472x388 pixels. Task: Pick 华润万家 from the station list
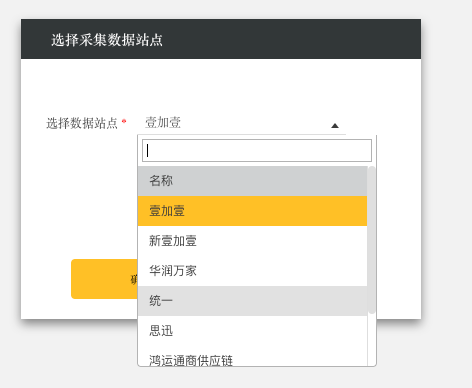point(252,271)
